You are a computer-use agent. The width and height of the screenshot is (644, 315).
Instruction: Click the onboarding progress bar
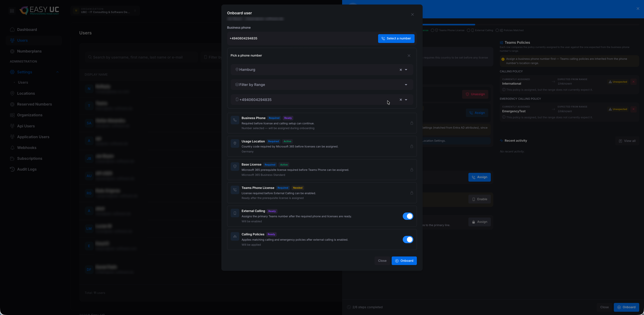pos(531,25)
